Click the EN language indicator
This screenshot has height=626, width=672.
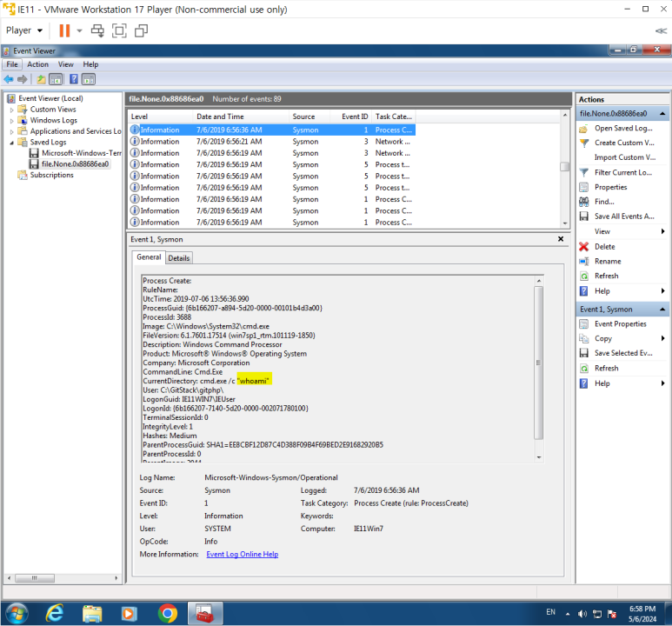(550, 612)
